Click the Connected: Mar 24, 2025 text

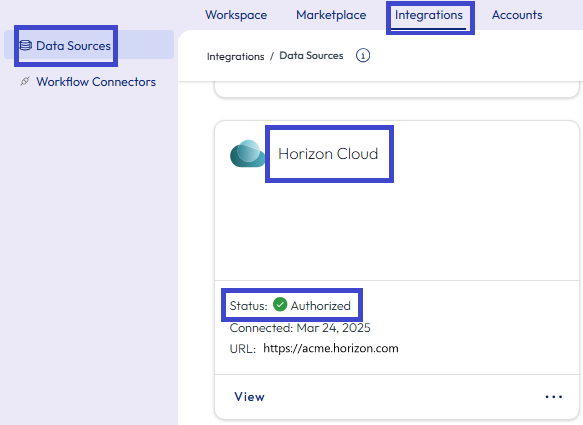point(300,328)
